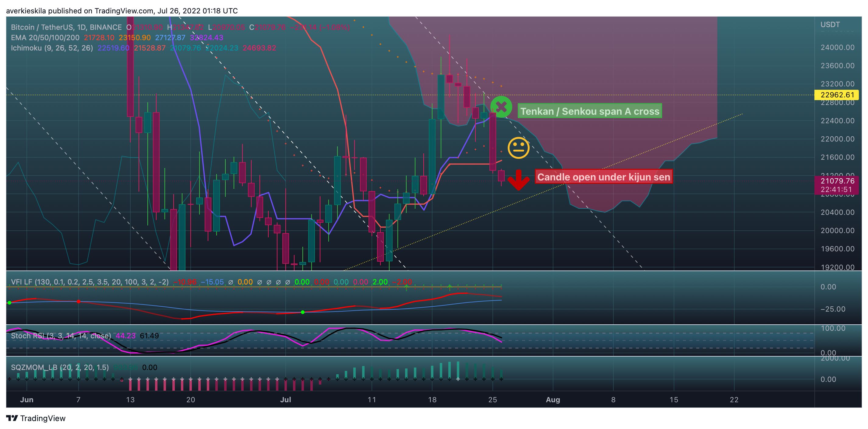Click the green VFI value 2.00

tap(380, 282)
